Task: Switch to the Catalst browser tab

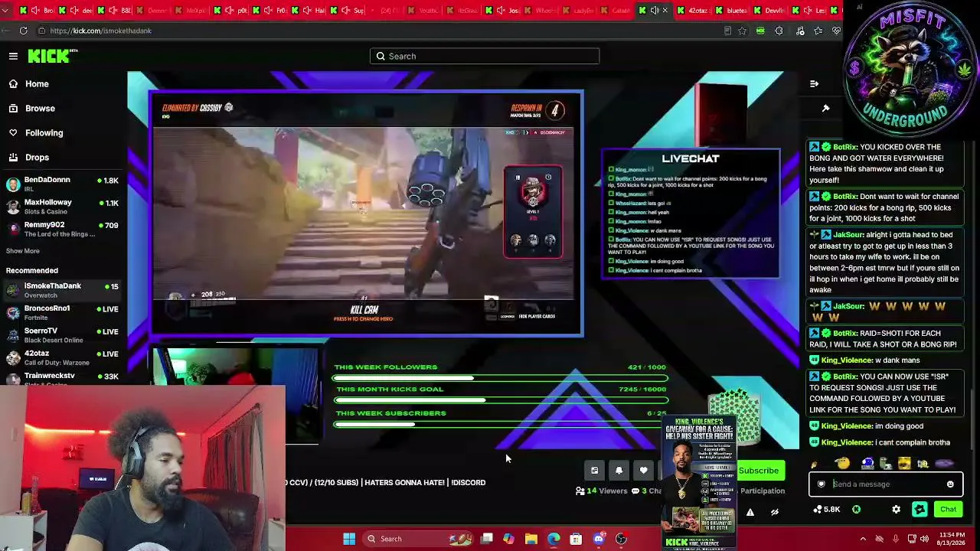Action: [617, 11]
